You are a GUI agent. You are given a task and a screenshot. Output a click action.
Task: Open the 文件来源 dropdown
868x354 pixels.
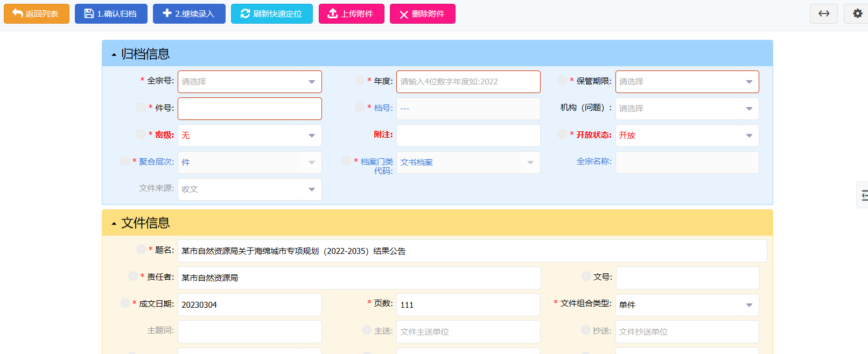250,189
